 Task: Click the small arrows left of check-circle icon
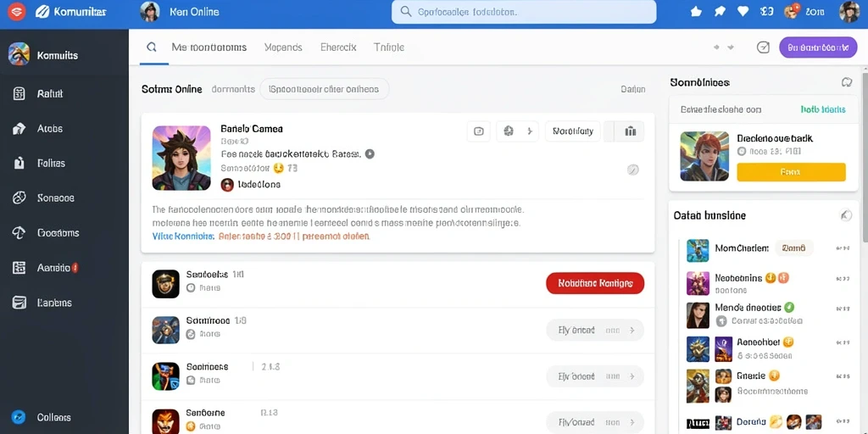pyautogui.click(x=724, y=47)
